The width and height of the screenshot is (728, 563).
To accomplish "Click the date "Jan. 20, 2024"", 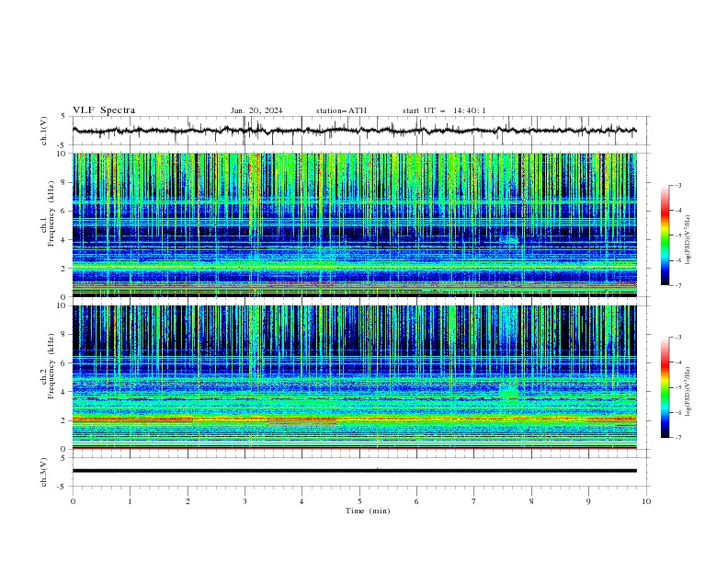I will click(x=256, y=110).
